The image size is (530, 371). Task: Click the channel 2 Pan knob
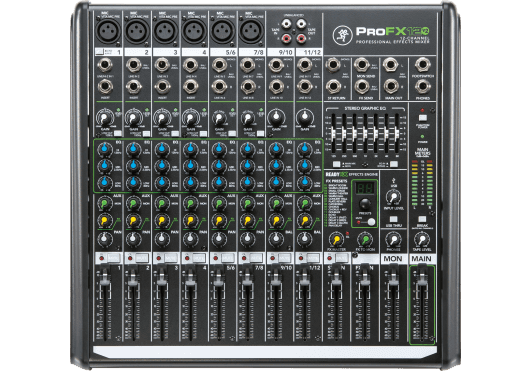133,239
